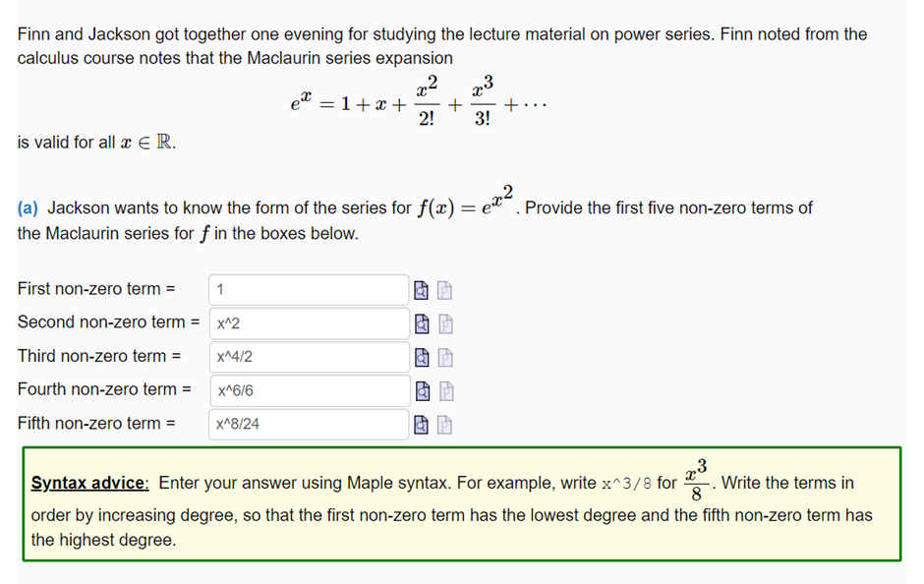
Task: Select the Fifth non-zero term input containing x^8/24
Action: tap(308, 424)
